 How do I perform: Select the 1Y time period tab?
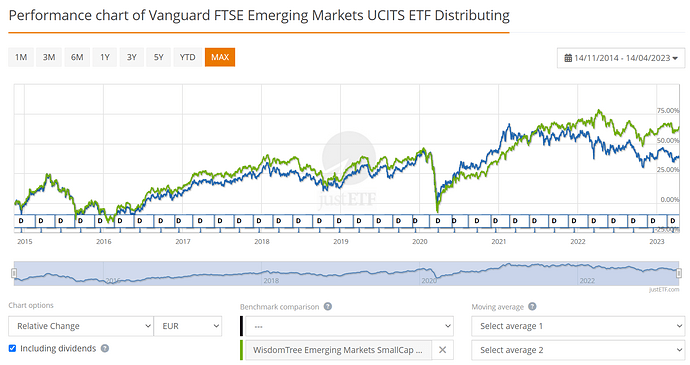[105, 57]
